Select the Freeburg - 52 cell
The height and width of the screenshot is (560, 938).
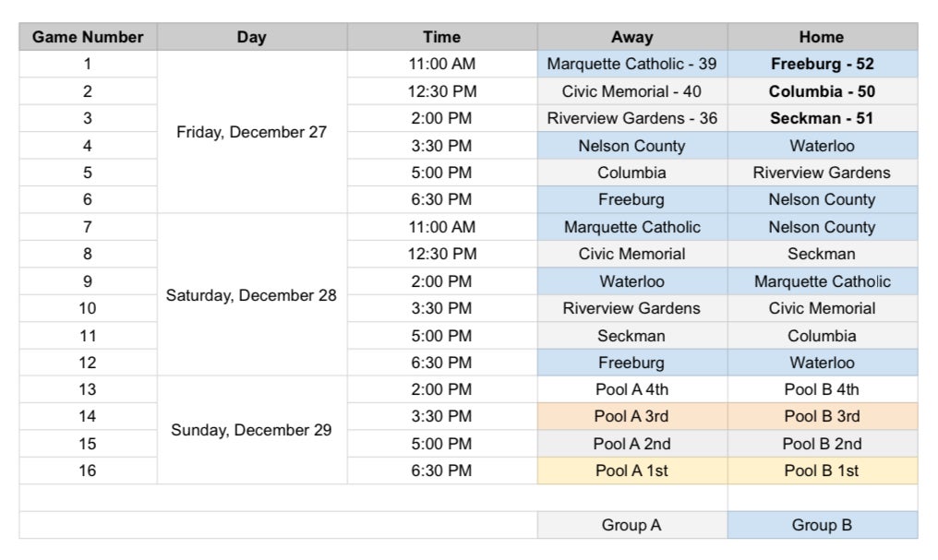[x=822, y=65]
